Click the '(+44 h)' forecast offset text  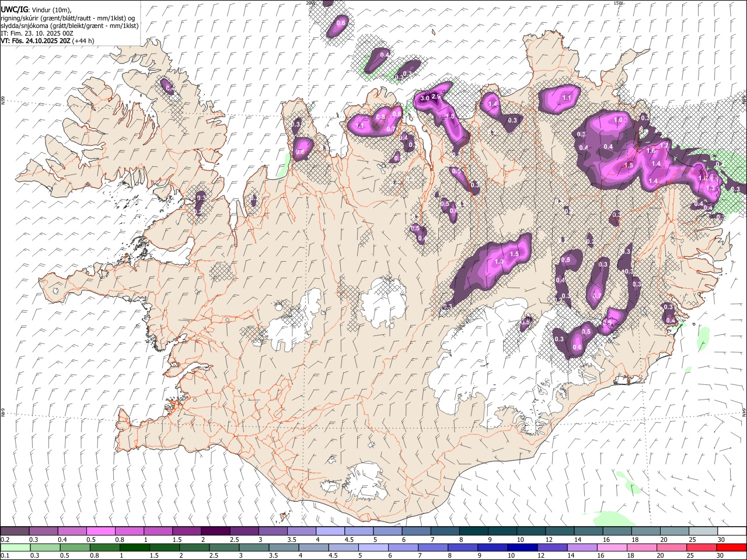pos(83,41)
